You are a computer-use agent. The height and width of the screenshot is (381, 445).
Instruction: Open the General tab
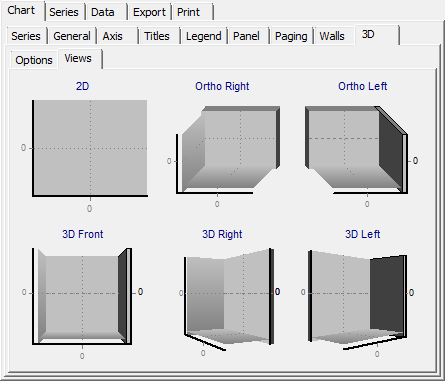click(72, 36)
